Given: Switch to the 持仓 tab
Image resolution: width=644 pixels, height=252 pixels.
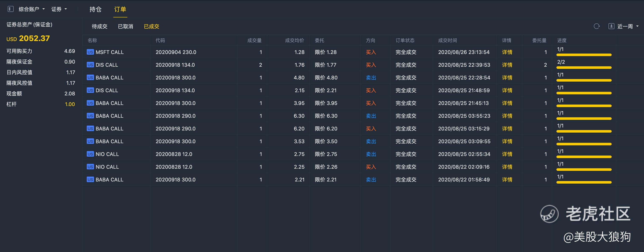Looking at the screenshot, I should point(95,9).
